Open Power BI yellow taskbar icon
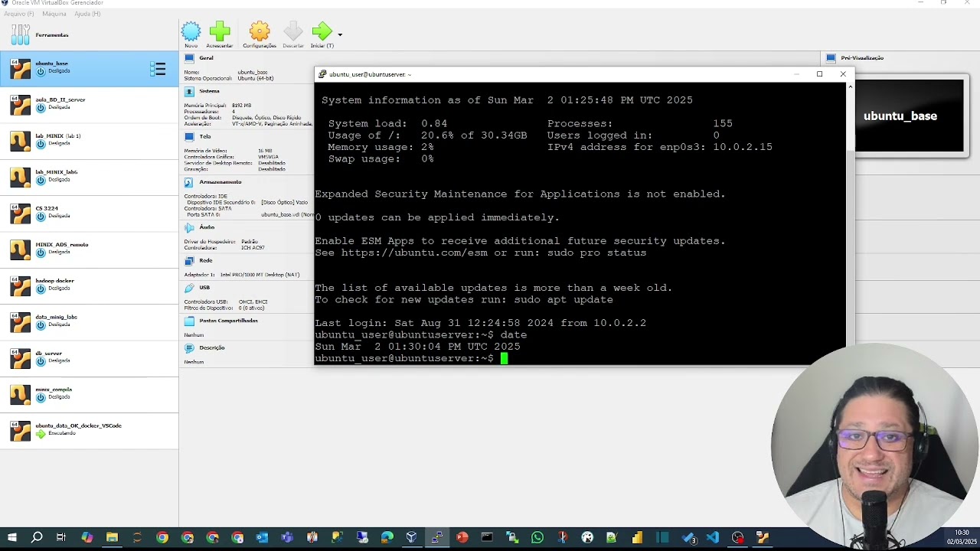The width and height of the screenshot is (980, 551). coord(637,538)
